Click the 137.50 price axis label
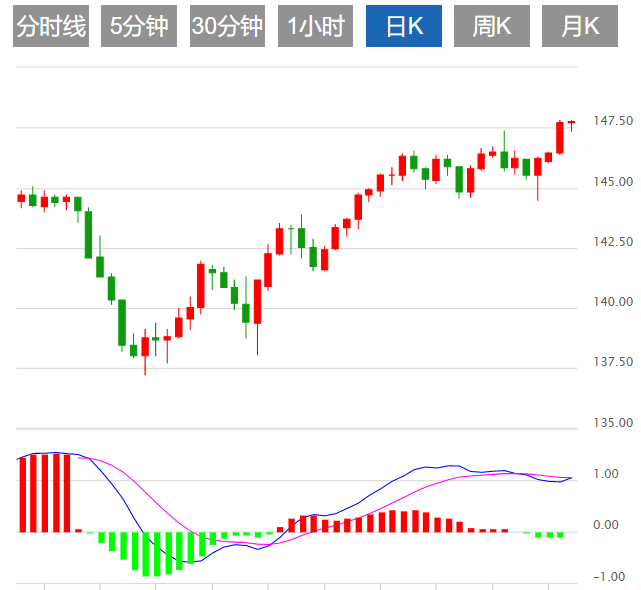The image size is (641, 590). [x=613, y=362]
